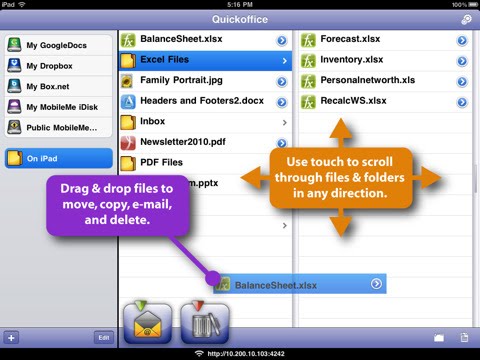
Task: Click the trash can delete target
Action: click(205, 323)
